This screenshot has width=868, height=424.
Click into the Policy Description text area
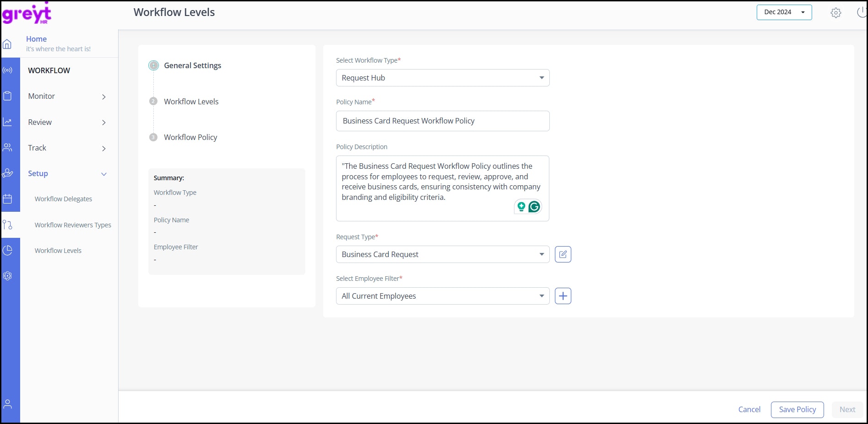[x=443, y=188]
